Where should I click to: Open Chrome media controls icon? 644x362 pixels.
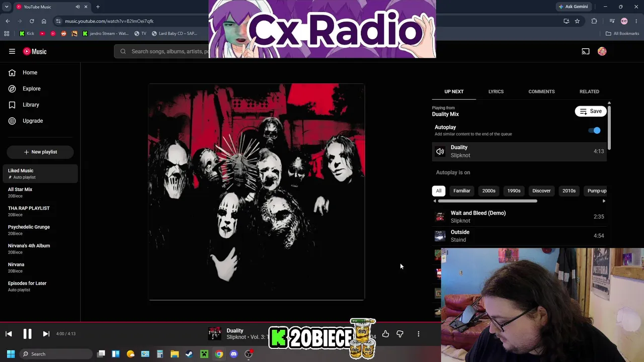click(x=612, y=21)
